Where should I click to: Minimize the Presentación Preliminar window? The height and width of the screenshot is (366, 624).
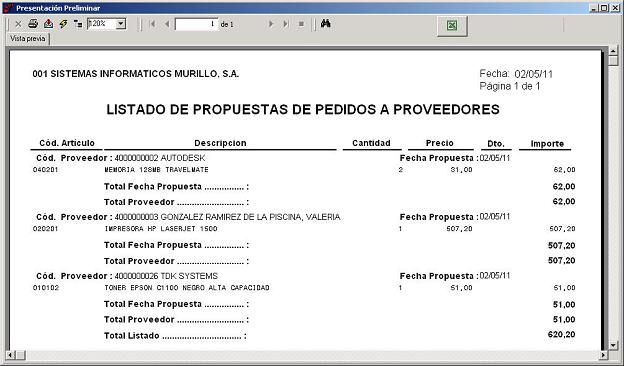point(593,8)
